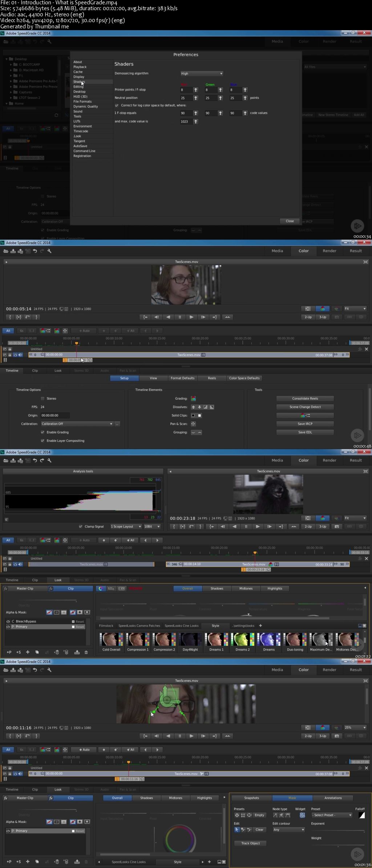
Task: Click the browse button beside Calibration dropdown
Action: (x=117, y=424)
